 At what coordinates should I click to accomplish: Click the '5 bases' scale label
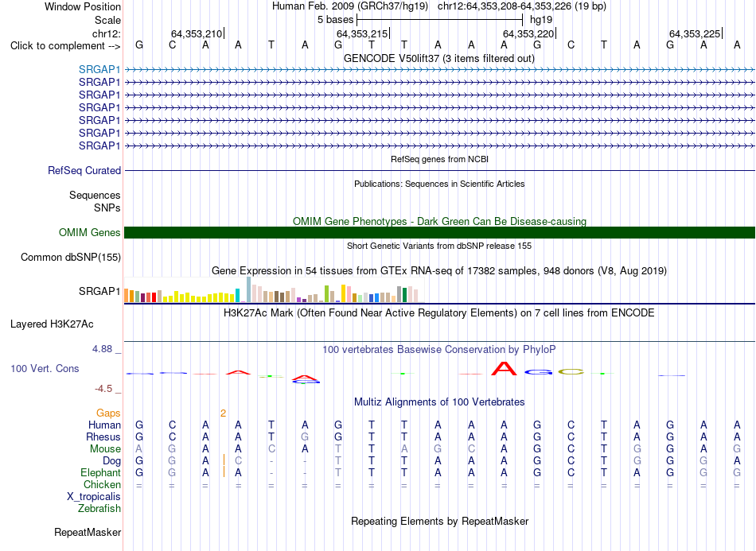click(335, 20)
